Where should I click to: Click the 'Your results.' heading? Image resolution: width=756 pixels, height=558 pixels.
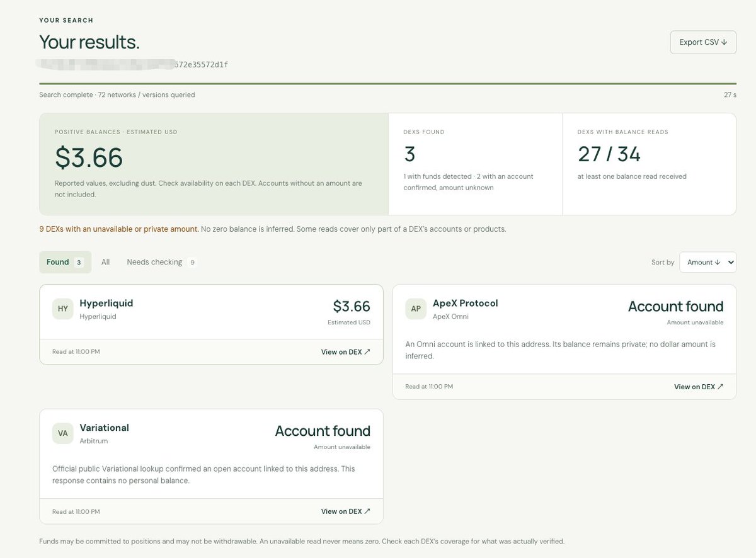[89, 42]
